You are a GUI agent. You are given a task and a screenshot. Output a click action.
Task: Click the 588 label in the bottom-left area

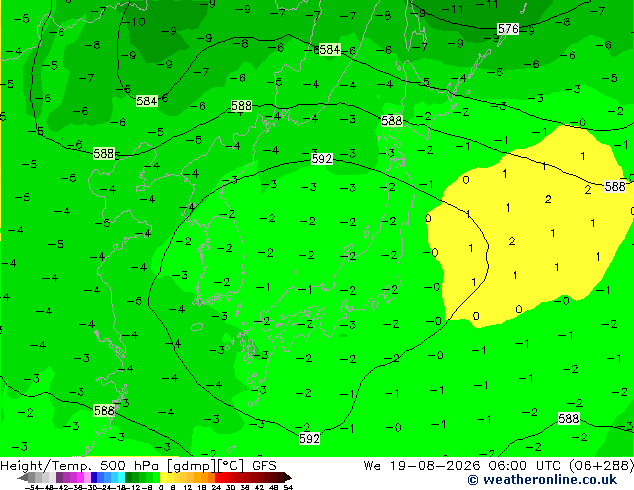coord(104,411)
